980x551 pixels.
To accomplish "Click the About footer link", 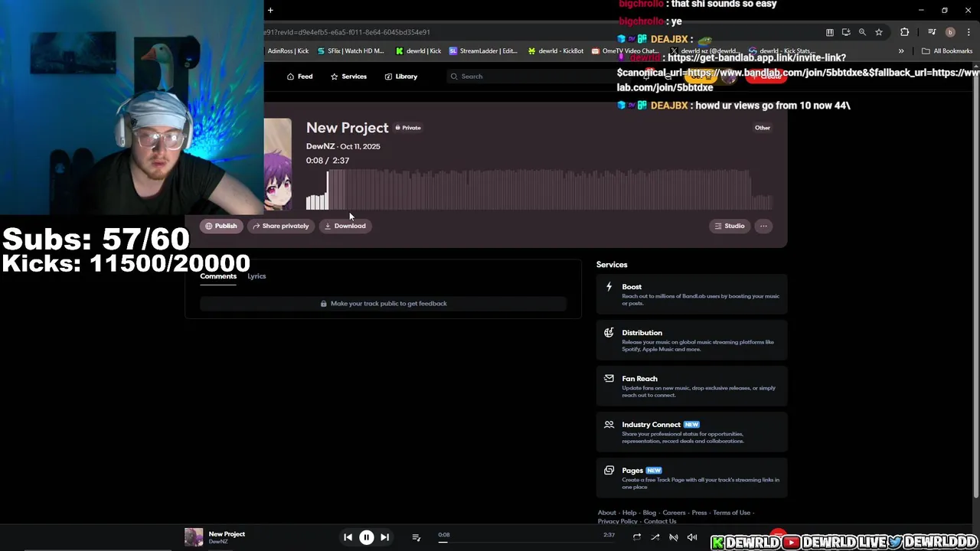I will click(x=606, y=513).
